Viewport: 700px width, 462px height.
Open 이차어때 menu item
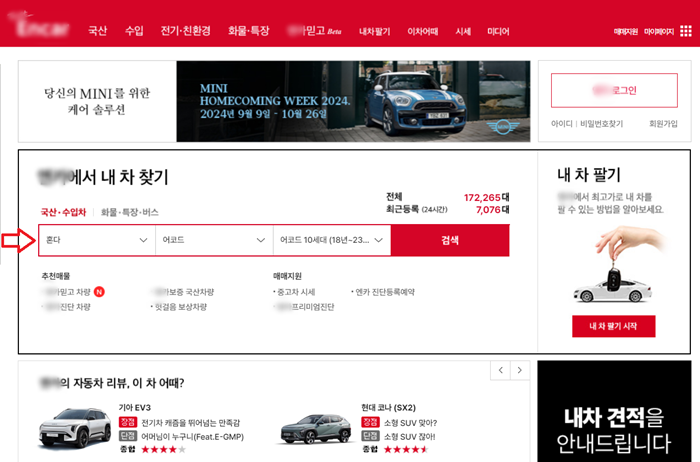pyautogui.click(x=422, y=31)
